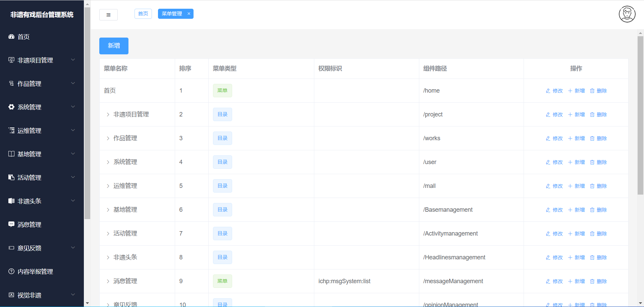Expand the 作品管理 table row
The height and width of the screenshot is (307, 644).
click(108, 139)
